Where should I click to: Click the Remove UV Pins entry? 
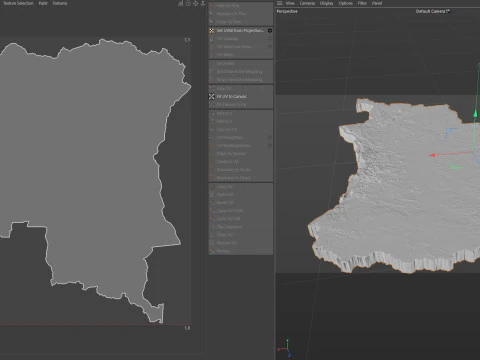pos(240,14)
